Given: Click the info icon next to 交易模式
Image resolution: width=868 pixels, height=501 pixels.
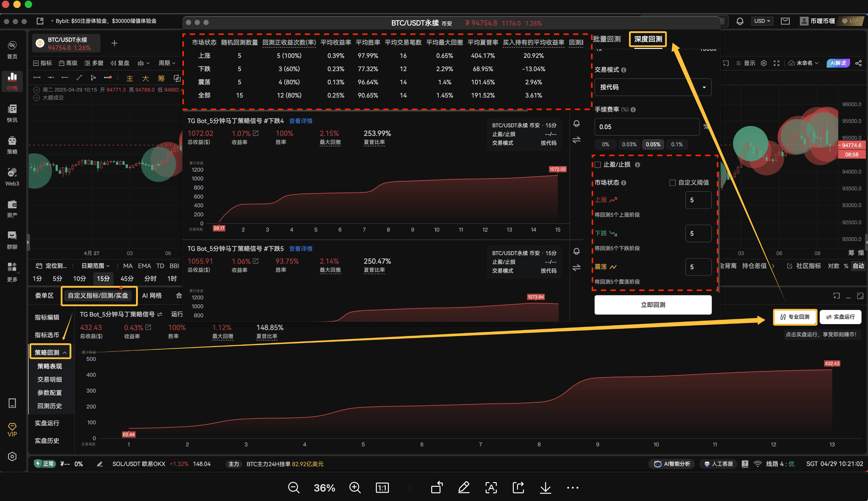Looking at the screenshot, I should (624, 70).
